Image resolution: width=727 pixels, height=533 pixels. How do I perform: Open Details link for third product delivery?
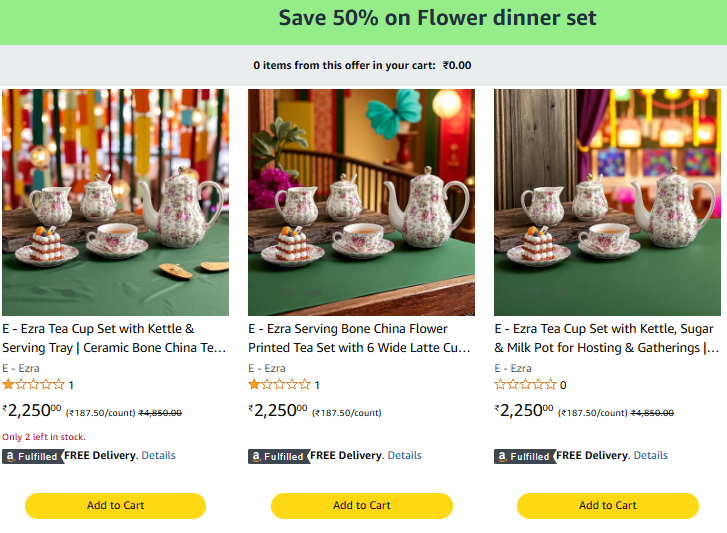pyautogui.click(x=650, y=456)
